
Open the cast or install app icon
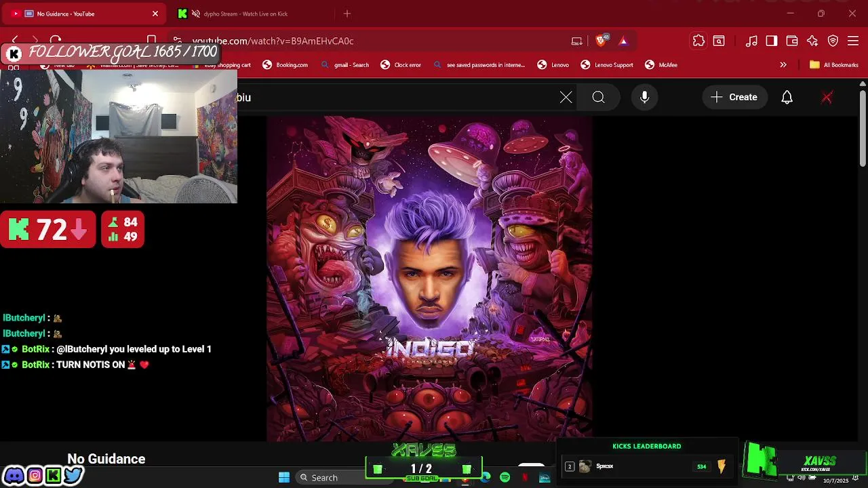[577, 41]
